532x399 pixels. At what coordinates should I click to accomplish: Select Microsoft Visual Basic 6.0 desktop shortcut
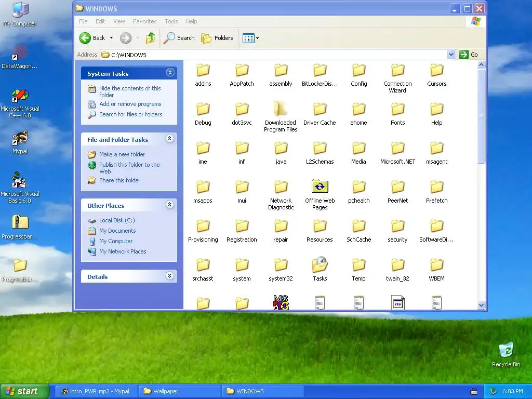(x=20, y=188)
